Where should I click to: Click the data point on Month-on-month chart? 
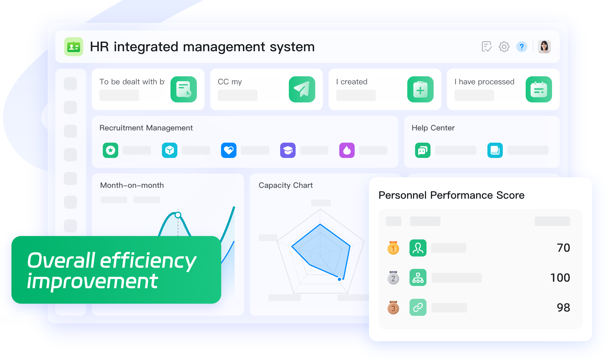[x=178, y=215]
